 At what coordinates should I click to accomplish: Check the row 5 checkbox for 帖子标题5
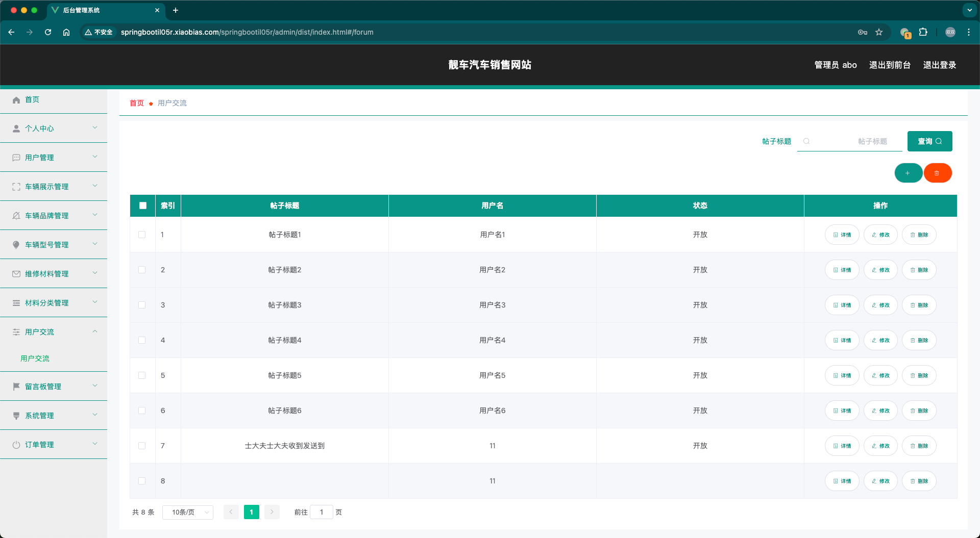click(142, 375)
